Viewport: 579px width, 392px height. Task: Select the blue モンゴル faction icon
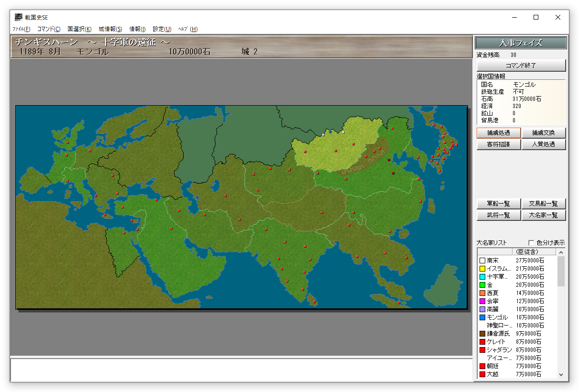(x=482, y=317)
